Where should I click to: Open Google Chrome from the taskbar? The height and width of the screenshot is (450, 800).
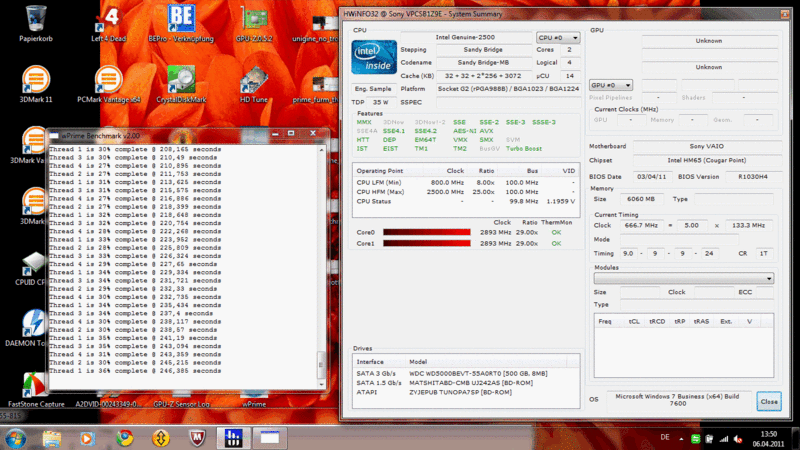coord(124,438)
